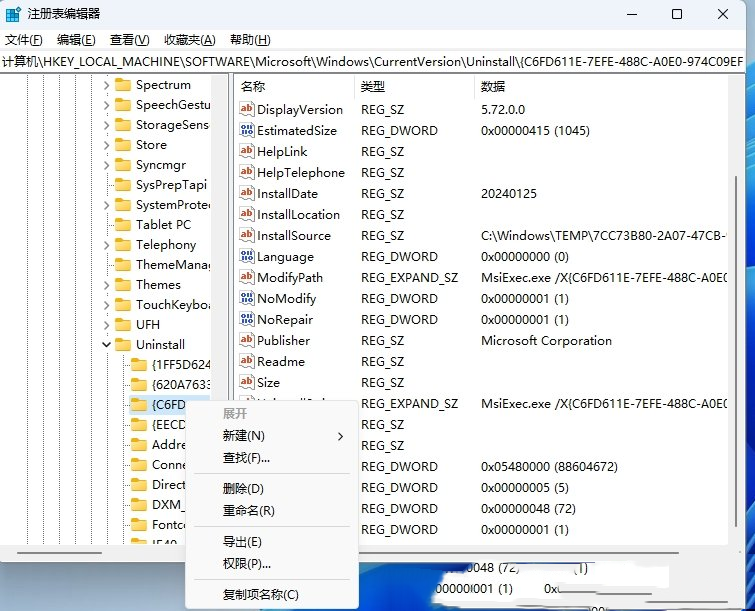
Task: Open the 收藏夹(A) menu
Action: (189, 39)
